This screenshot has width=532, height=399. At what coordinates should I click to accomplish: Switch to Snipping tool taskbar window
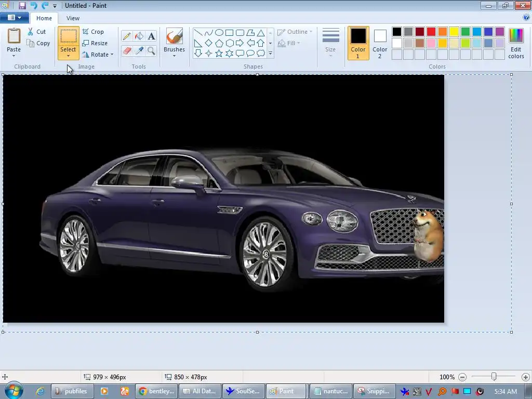click(374, 391)
